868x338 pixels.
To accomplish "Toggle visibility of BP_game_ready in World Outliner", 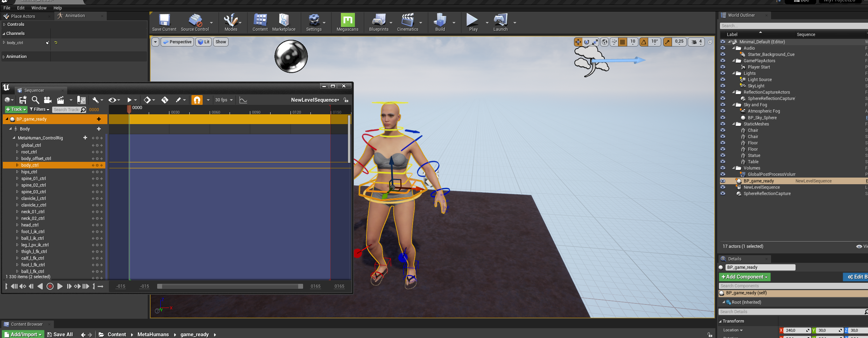I will 723,181.
